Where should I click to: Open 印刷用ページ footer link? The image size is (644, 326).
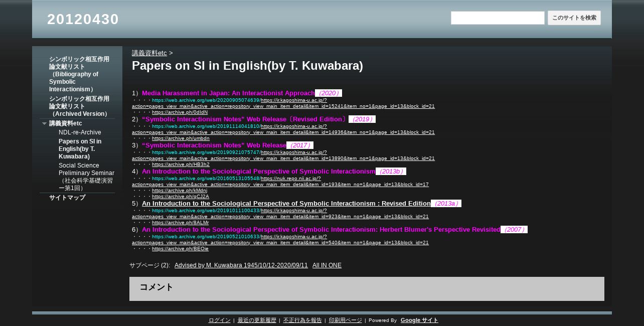(x=346, y=320)
